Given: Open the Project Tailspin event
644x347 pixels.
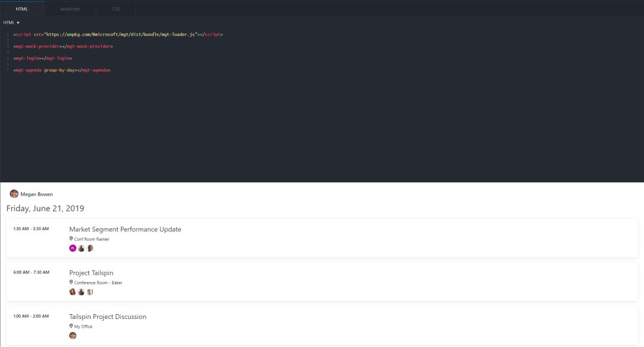Looking at the screenshot, I should (x=91, y=272).
